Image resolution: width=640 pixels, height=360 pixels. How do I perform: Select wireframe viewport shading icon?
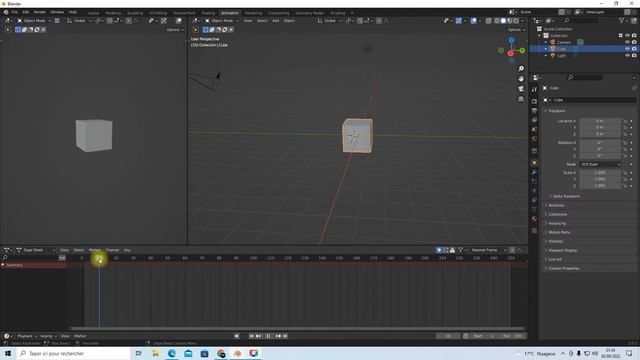[x=497, y=20]
